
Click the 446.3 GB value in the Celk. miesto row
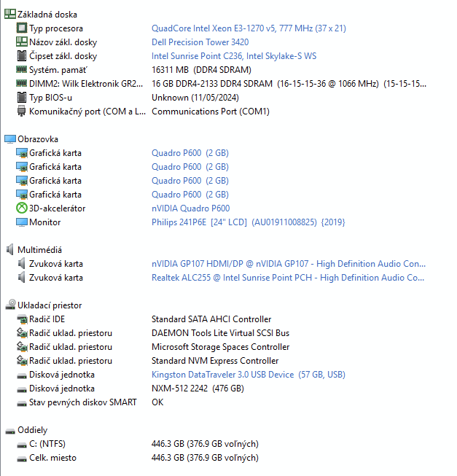[x=205, y=458]
